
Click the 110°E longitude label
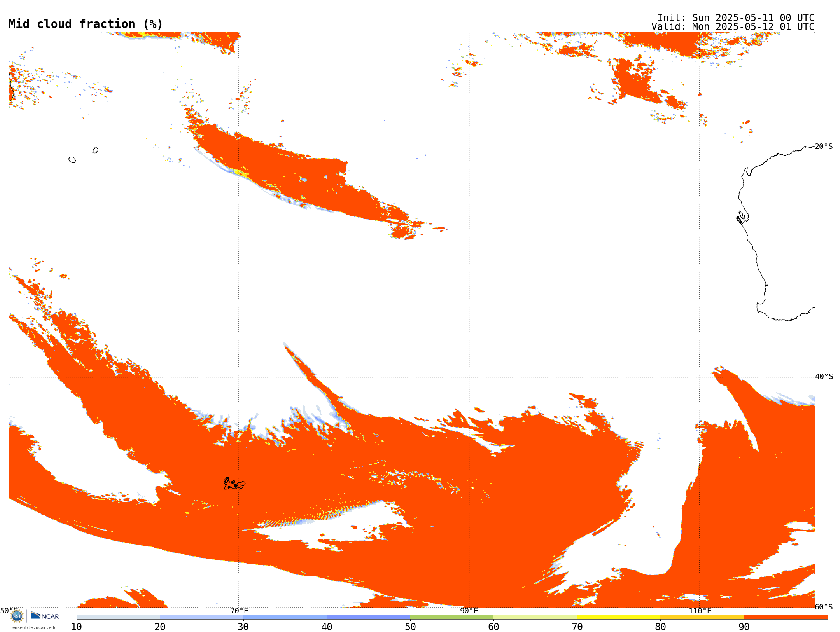[x=700, y=611]
